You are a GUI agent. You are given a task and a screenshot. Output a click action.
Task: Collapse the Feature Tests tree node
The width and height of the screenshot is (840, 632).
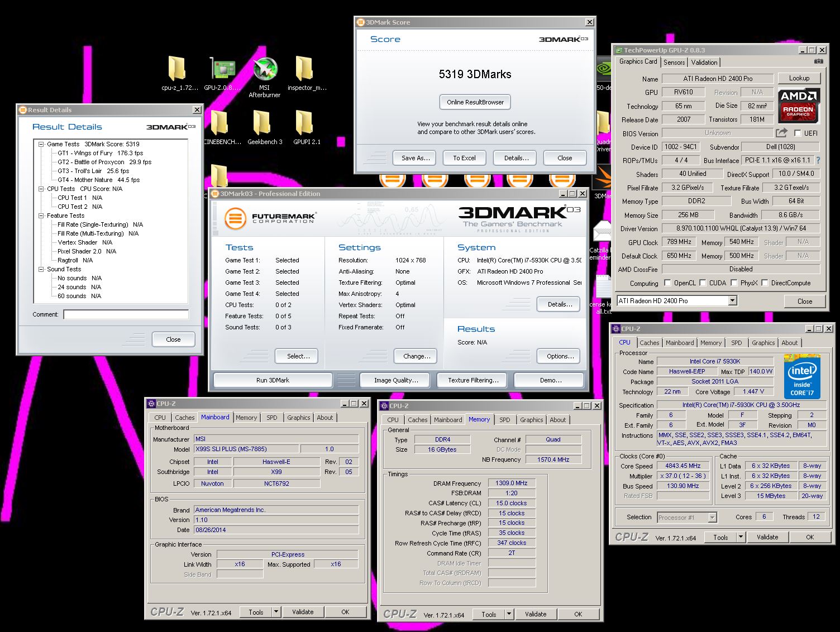pos(41,216)
